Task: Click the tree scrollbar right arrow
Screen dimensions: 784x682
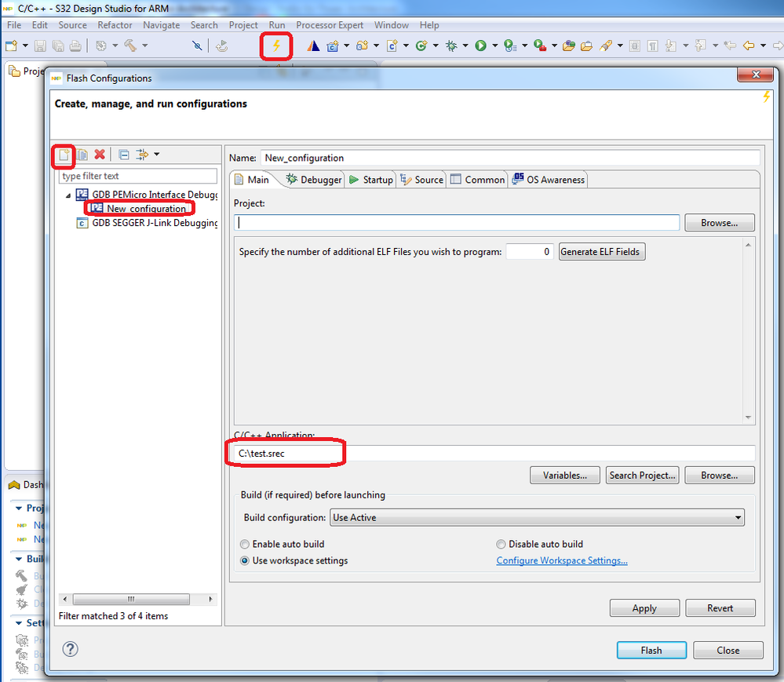Action: 210,599
